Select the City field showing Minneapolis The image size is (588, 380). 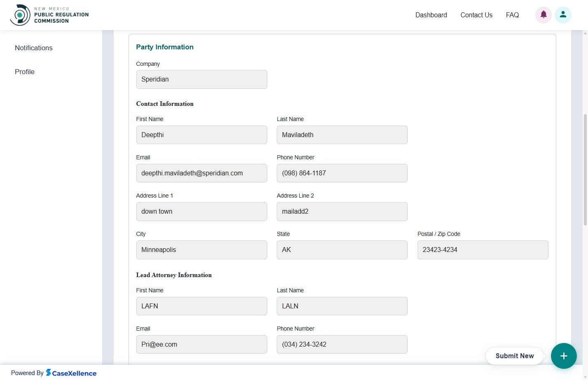coord(201,249)
